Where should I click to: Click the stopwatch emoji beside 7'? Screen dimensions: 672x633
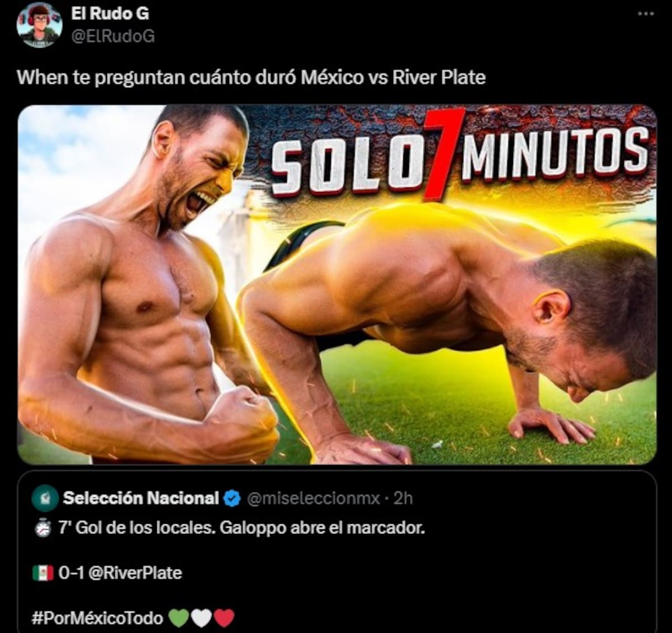[43, 528]
